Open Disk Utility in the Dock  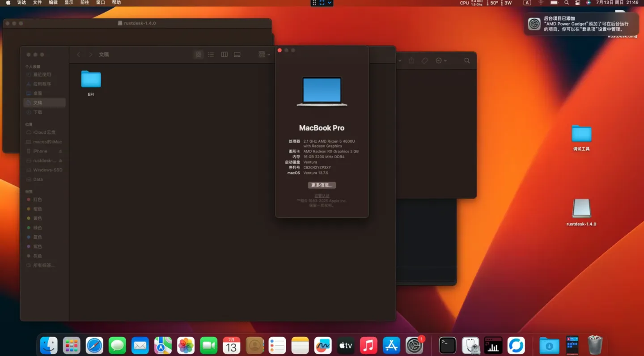pos(470,345)
